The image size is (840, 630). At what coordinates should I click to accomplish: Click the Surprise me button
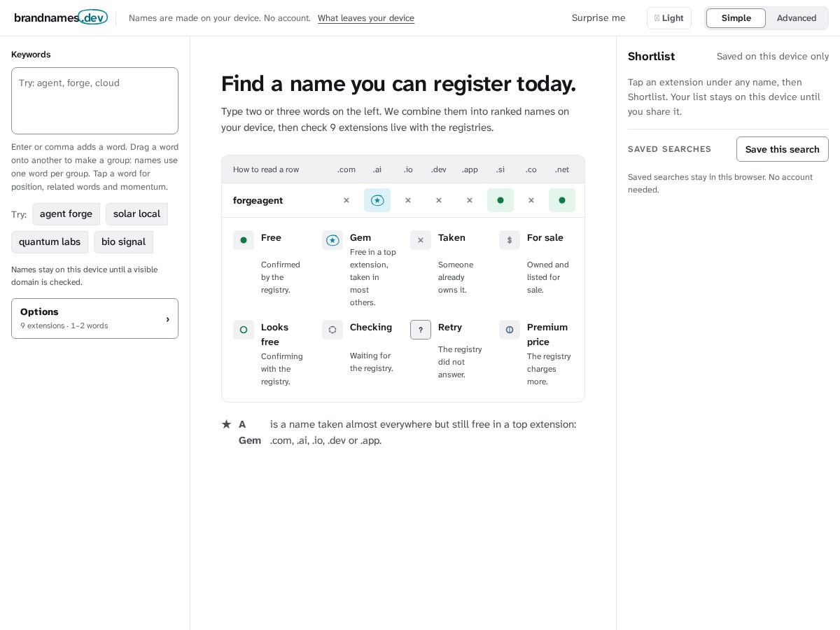[x=598, y=18]
